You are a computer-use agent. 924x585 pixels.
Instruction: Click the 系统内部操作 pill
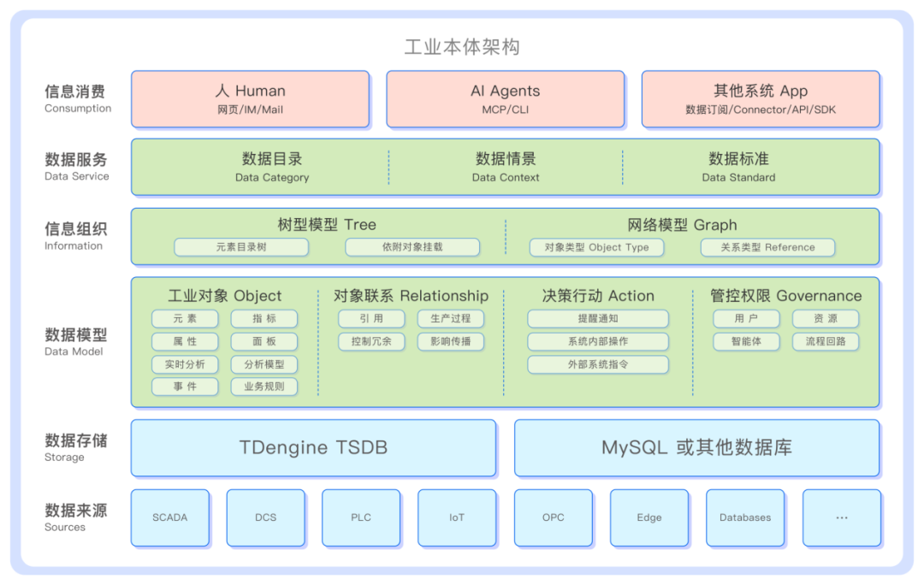click(x=598, y=342)
